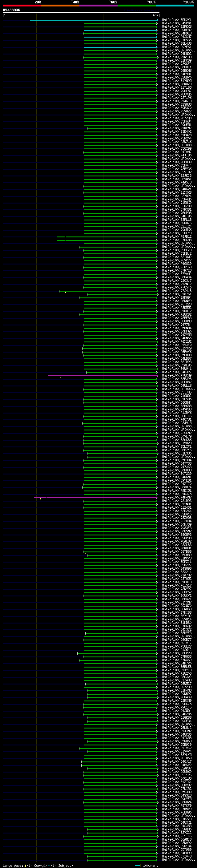This screenshot has height=868, width=197.
Task: Click cyan alignment bar of UniRef100_B5U2Y1
Action: coord(94,20)
